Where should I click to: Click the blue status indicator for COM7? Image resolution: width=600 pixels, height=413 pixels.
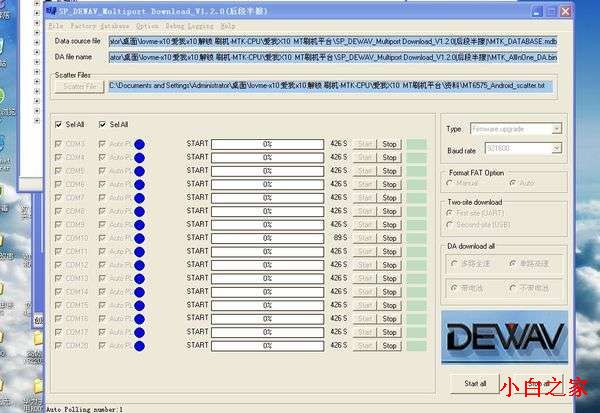pos(139,198)
